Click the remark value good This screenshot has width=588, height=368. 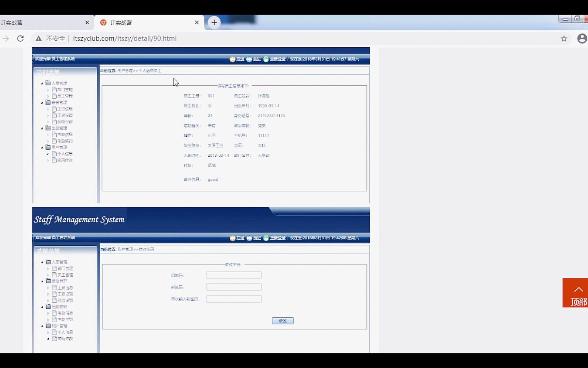(213, 180)
